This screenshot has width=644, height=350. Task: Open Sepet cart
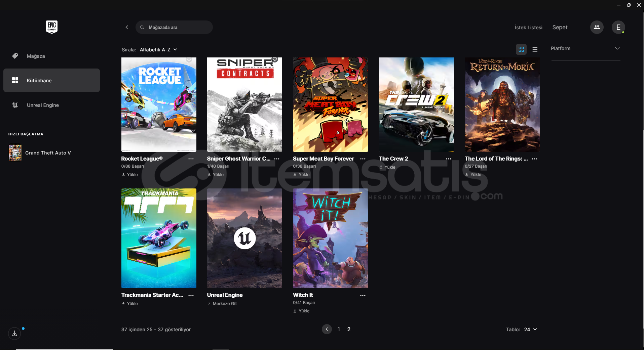click(560, 28)
